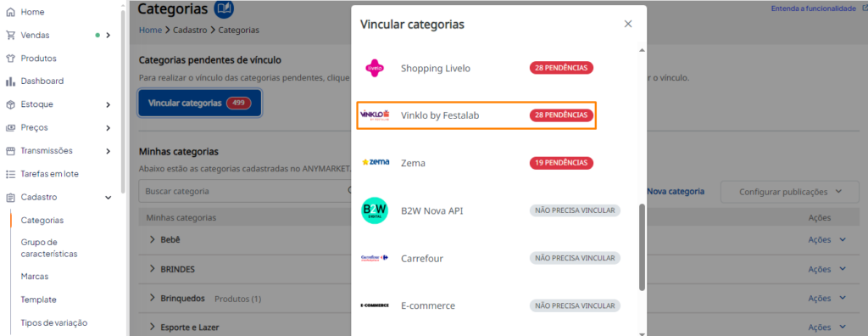Open the Configurar publicações dropdown
The image size is (868, 336).
coord(789,192)
